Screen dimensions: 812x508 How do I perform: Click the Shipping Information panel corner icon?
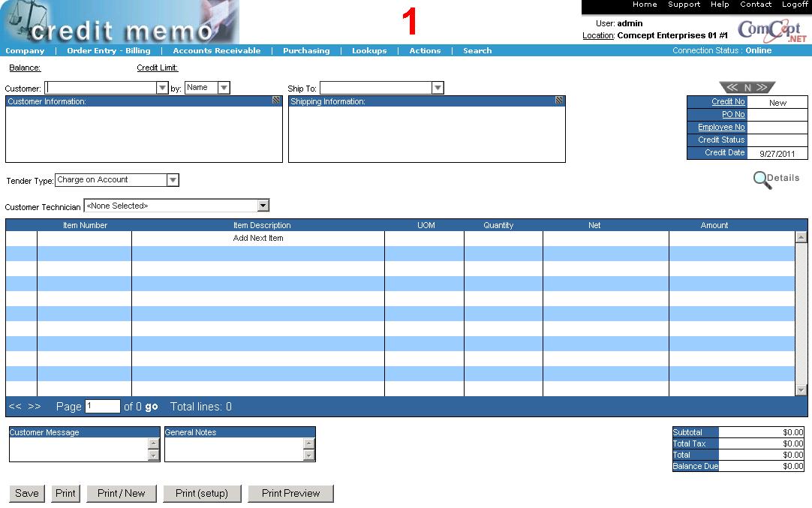coord(559,101)
